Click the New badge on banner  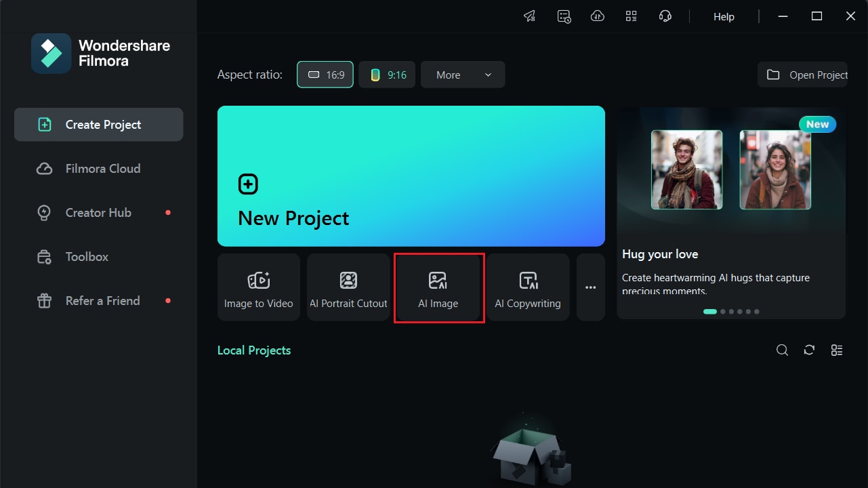(818, 124)
